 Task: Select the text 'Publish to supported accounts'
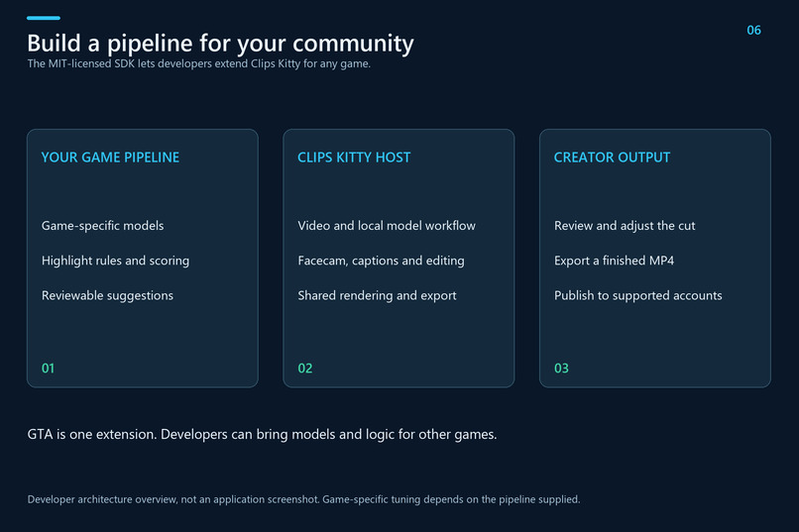tap(637, 296)
